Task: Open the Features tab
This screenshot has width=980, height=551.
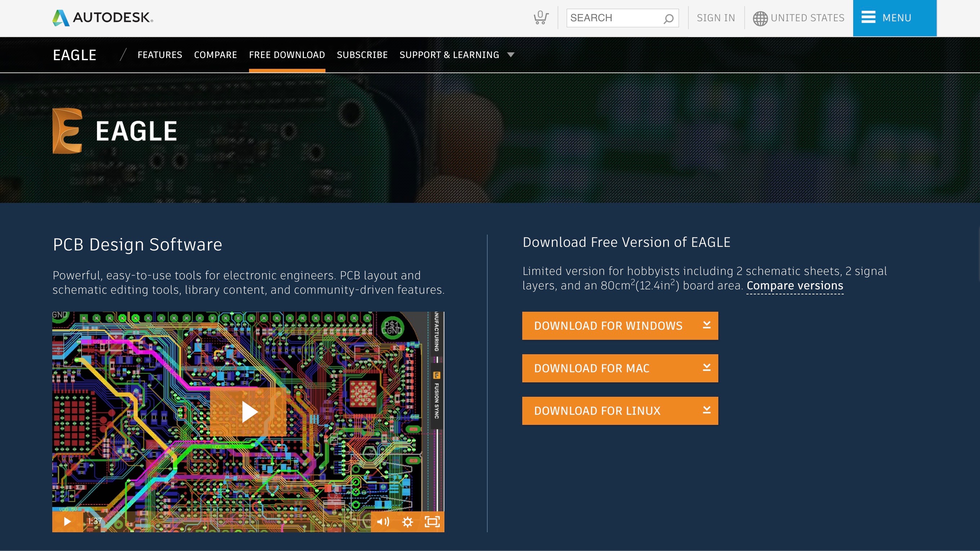Action: [160, 55]
